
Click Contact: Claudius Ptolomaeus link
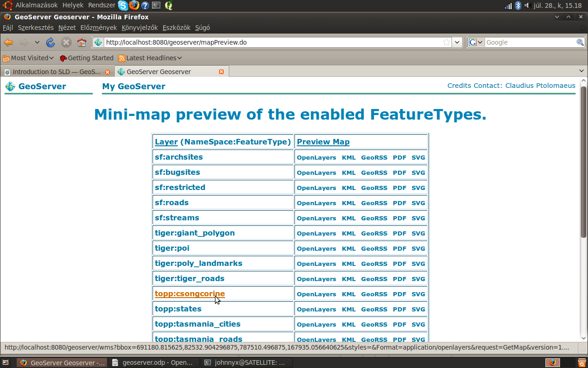(525, 86)
